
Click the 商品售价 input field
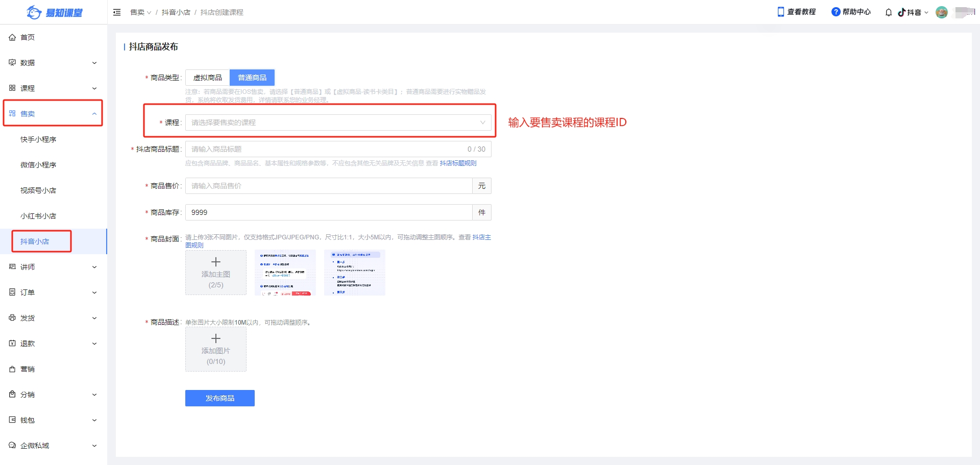[x=329, y=186]
